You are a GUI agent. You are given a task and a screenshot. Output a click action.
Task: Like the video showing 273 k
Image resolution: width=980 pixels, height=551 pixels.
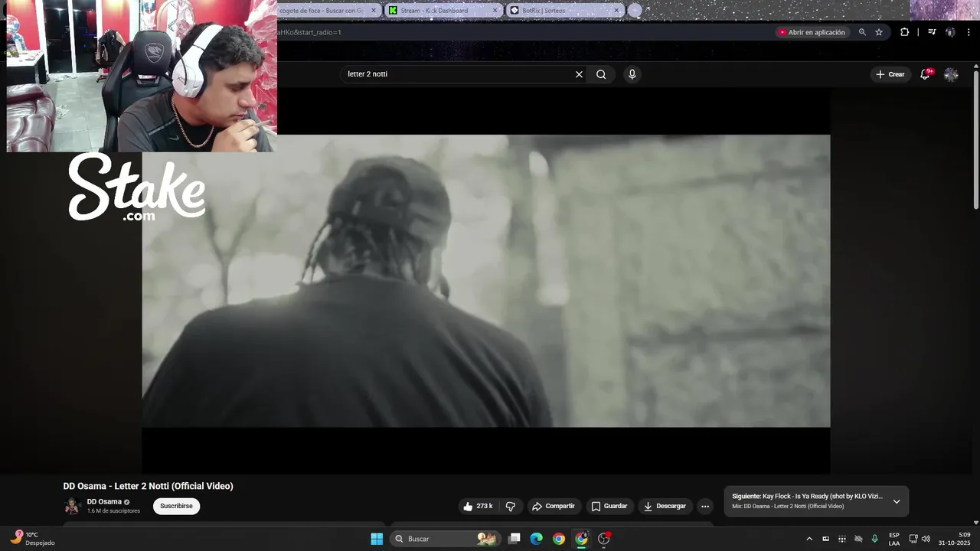pos(478,506)
